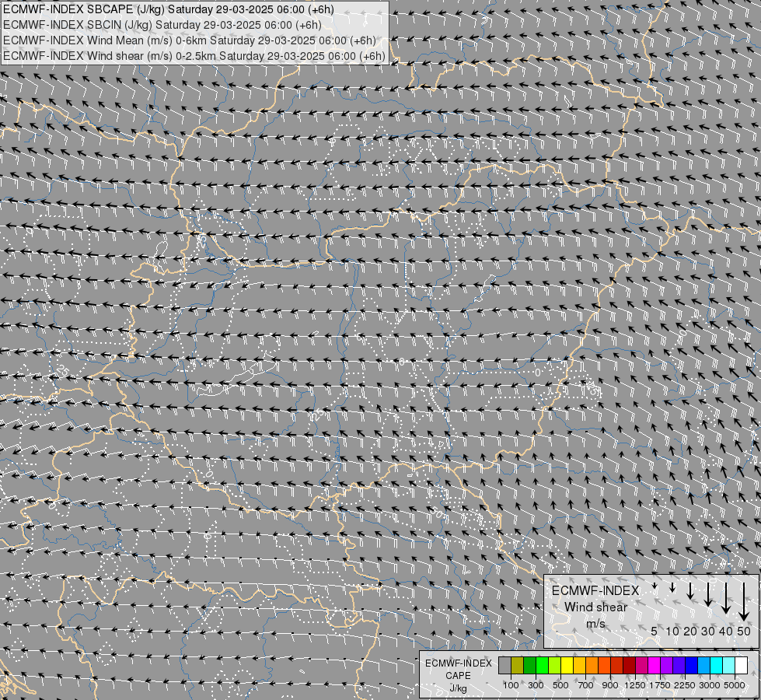
Task: Click the 30 m/s wind shear legend arrow
Action: click(708, 594)
